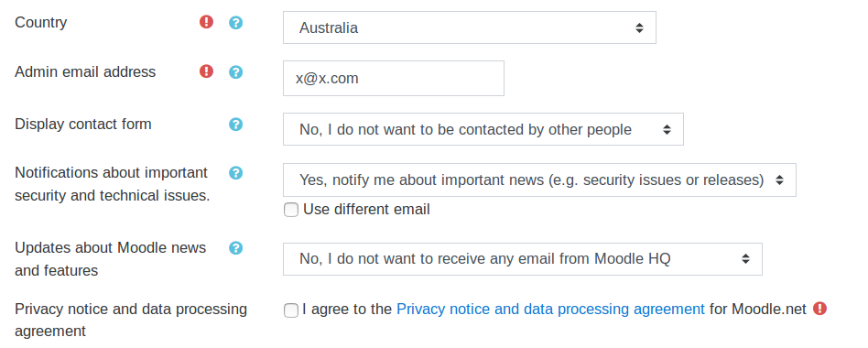Expand the Moodle HQ email updates dropdown
Image resolution: width=868 pixels, height=348 pixels.
(523, 259)
